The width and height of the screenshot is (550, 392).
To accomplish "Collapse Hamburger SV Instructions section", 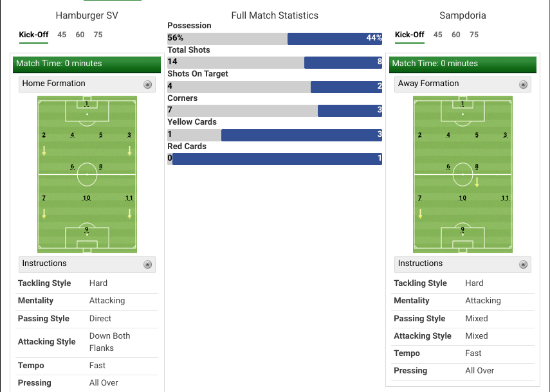I will 147,264.
